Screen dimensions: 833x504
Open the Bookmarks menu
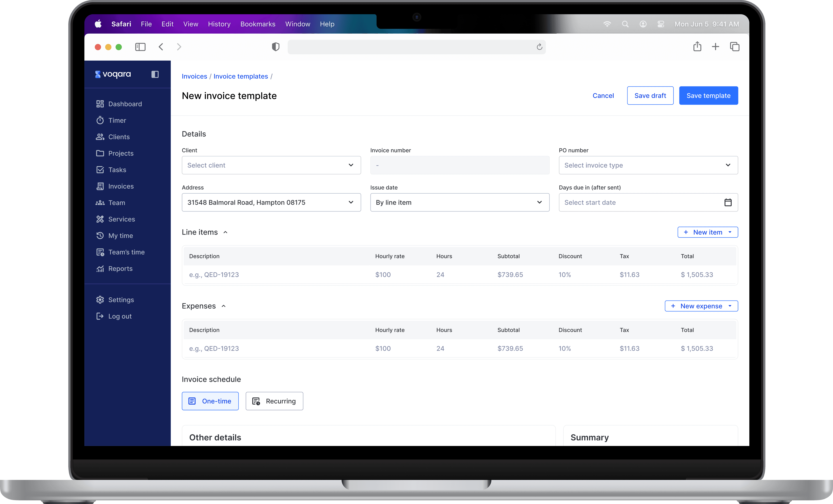coord(258,24)
